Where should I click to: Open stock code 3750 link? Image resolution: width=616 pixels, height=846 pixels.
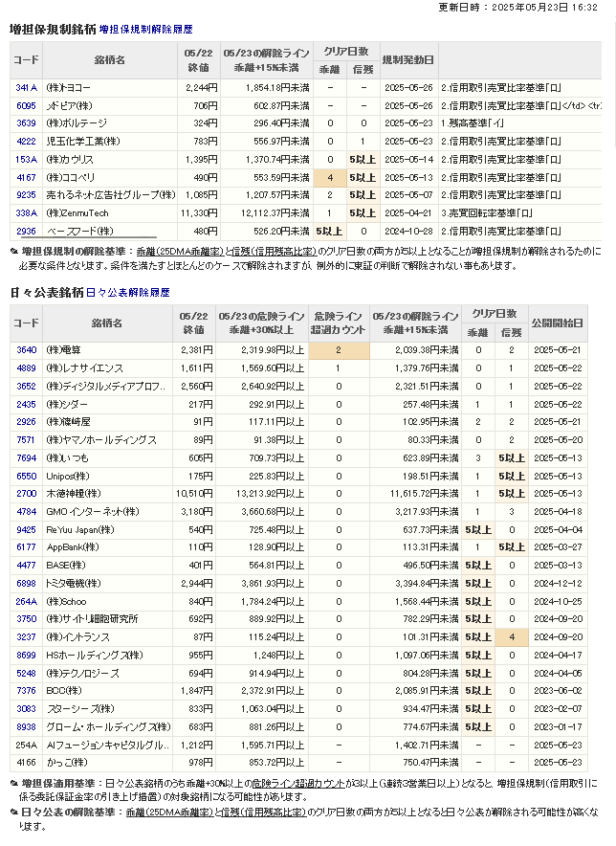(26, 619)
